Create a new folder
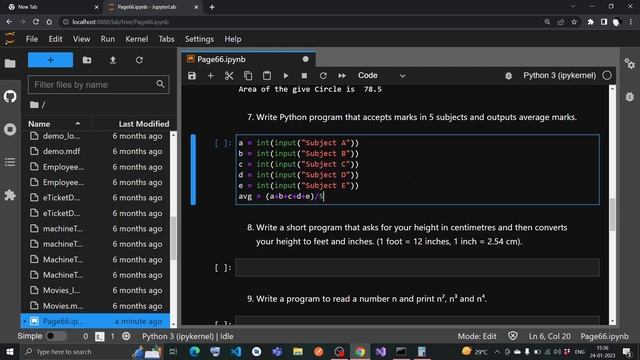Viewport: 640px width, 360px height. pos(87,60)
